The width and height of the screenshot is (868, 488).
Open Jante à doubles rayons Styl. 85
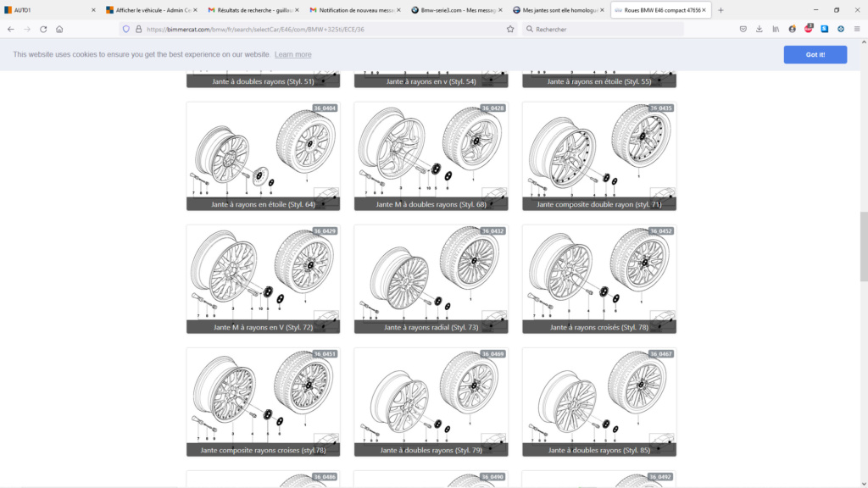pyautogui.click(x=599, y=402)
